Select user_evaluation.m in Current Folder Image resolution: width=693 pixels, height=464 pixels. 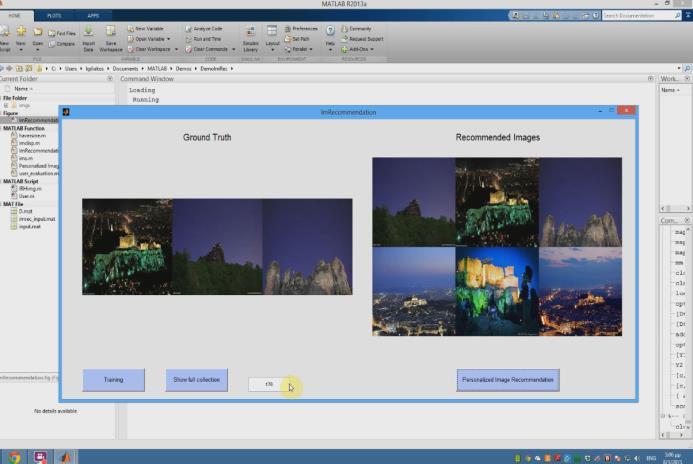tap(38, 173)
